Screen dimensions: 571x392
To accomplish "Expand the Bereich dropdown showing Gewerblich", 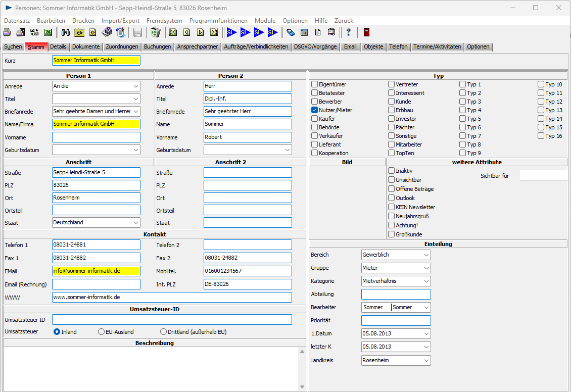I will click(x=426, y=255).
